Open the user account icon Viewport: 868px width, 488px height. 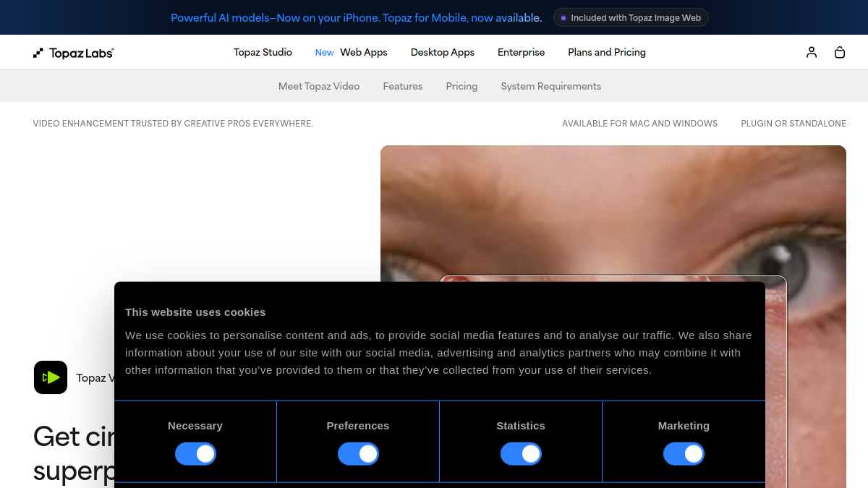[812, 52]
